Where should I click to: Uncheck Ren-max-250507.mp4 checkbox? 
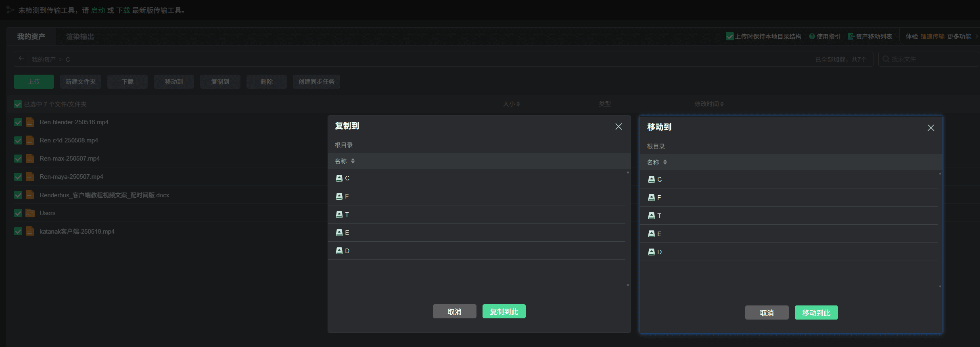pos(18,158)
